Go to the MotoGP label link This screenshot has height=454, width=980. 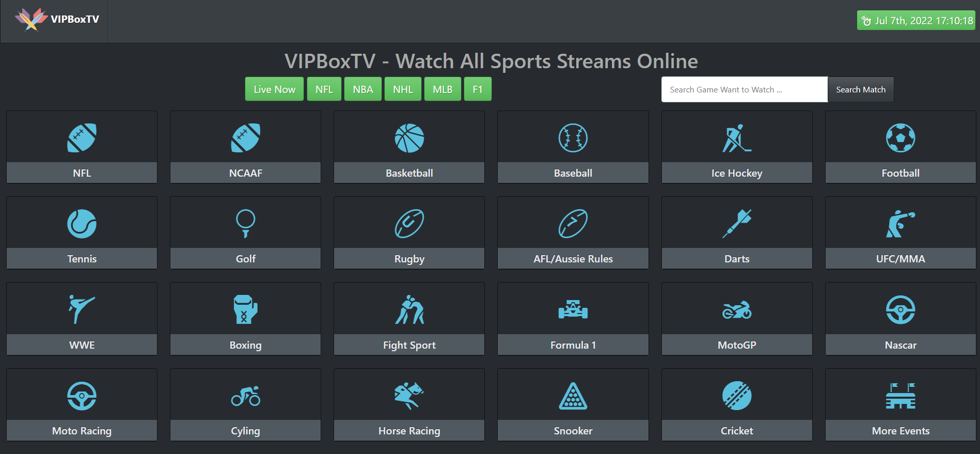coord(737,345)
